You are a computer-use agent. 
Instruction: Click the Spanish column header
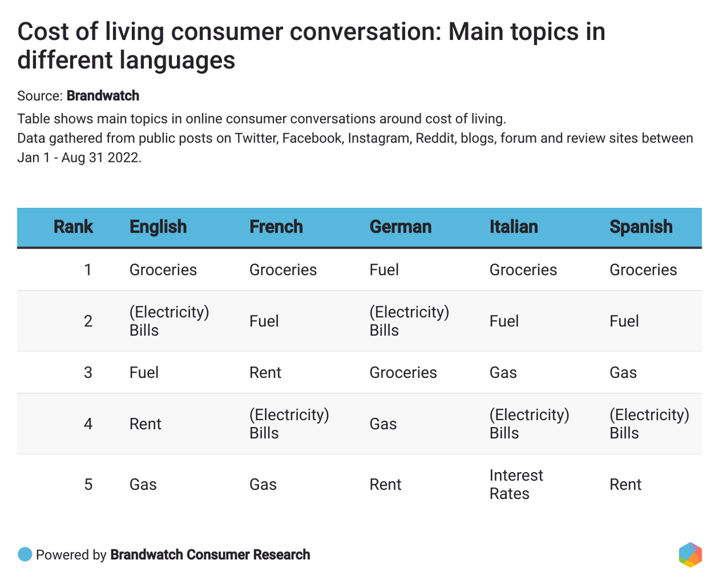tap(640, 227)
